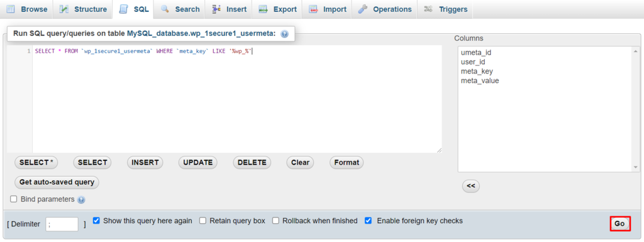
Task: Click the Structure tab icon
Action: (64, 9)
